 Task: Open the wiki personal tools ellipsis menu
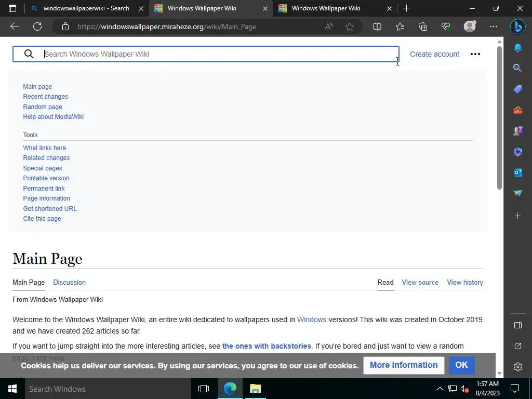click(x=475, y=54)
